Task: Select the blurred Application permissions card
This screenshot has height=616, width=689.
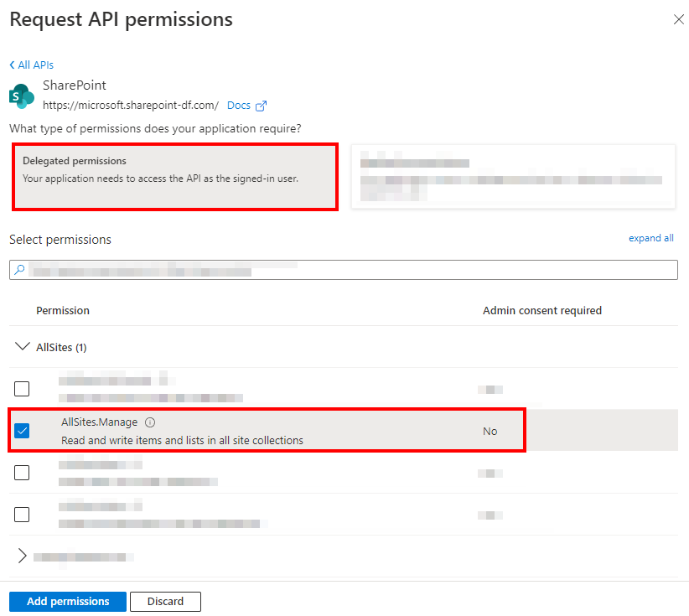Action: pos(513,177)
